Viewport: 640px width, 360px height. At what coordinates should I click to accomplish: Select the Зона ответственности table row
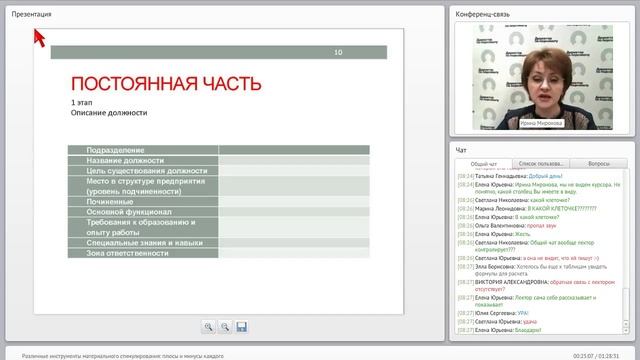218,253
